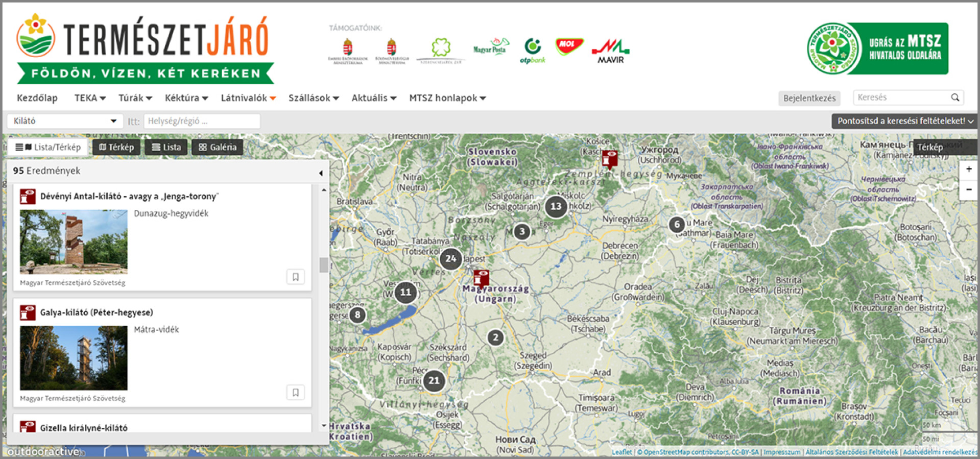Expand the Látnivalók menu
980x459 pixels.
point(248,98)
